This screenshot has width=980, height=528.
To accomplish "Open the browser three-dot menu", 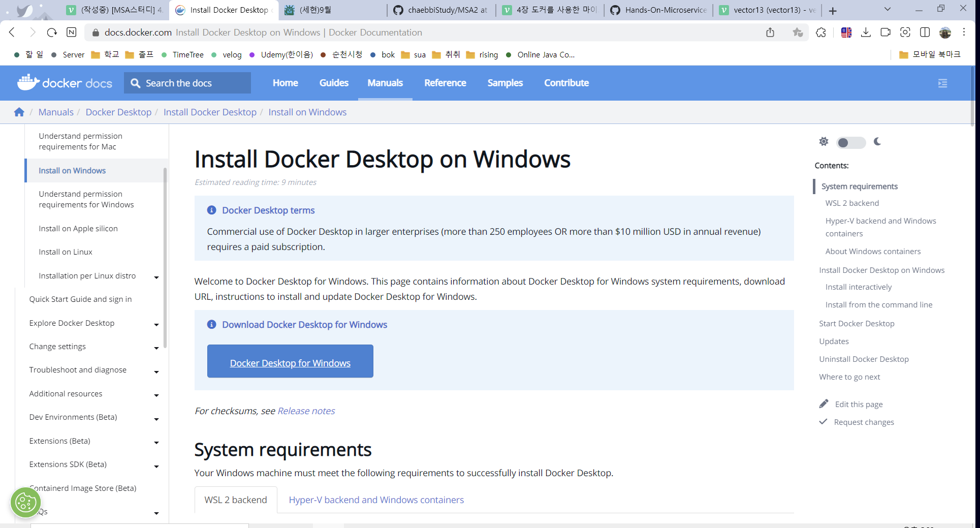I will 964,33.
